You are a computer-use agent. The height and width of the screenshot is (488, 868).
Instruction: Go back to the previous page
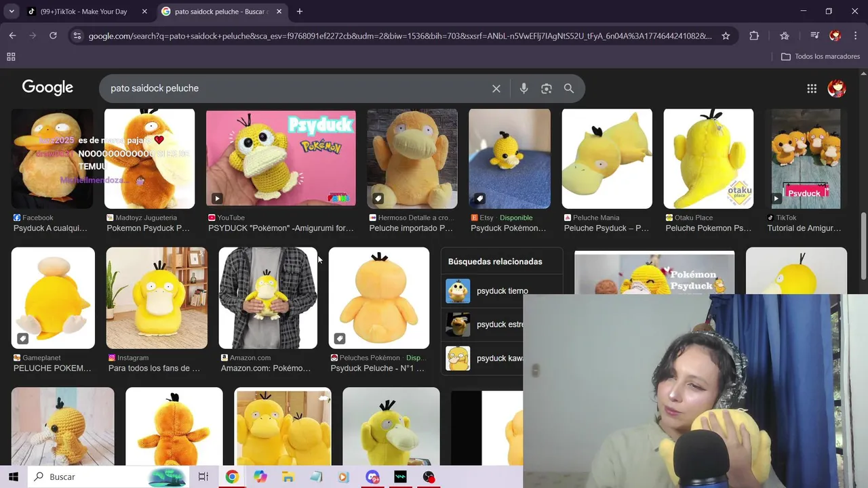pyautogui.click(x=13, y=35)
